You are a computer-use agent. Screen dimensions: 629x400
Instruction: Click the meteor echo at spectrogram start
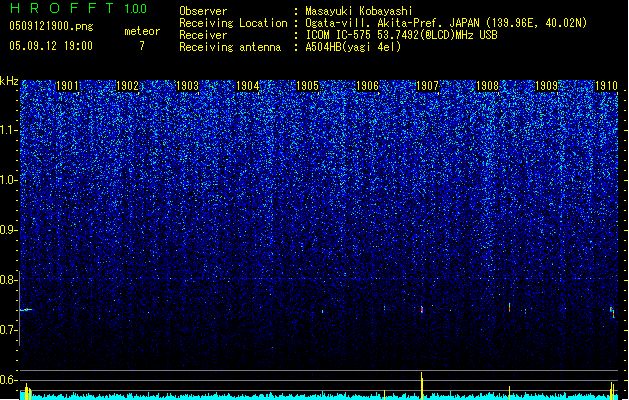click(26, 309)
